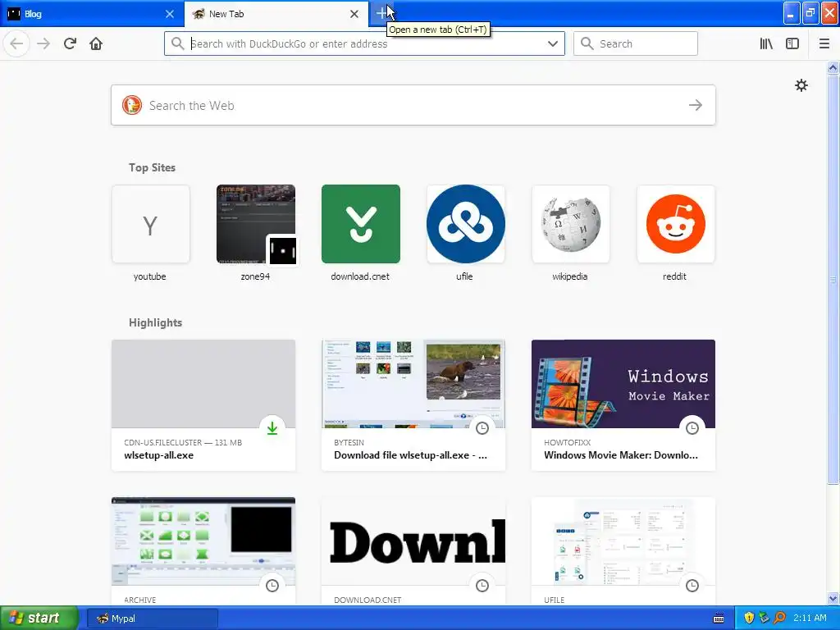The height and width of the screenshot is (630, 840).
Task: Open the hamburger application menu
Action: (x=824, y=43)
